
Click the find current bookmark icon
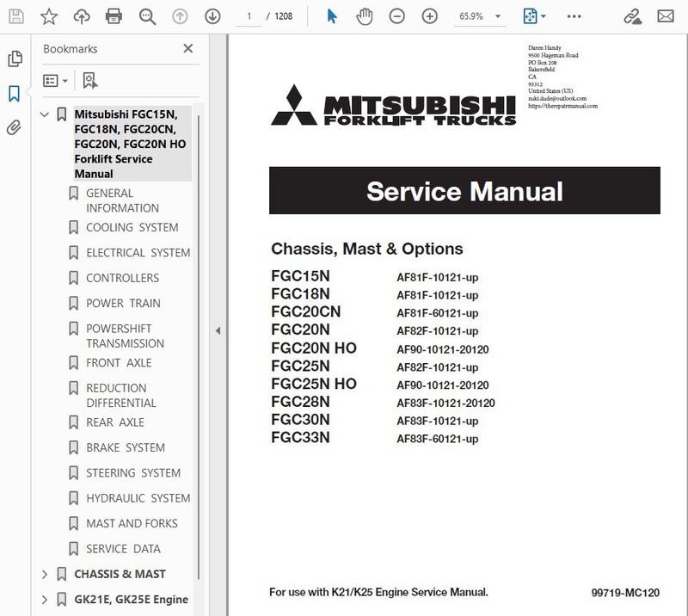pyautogui.click(x=90, y=81)
